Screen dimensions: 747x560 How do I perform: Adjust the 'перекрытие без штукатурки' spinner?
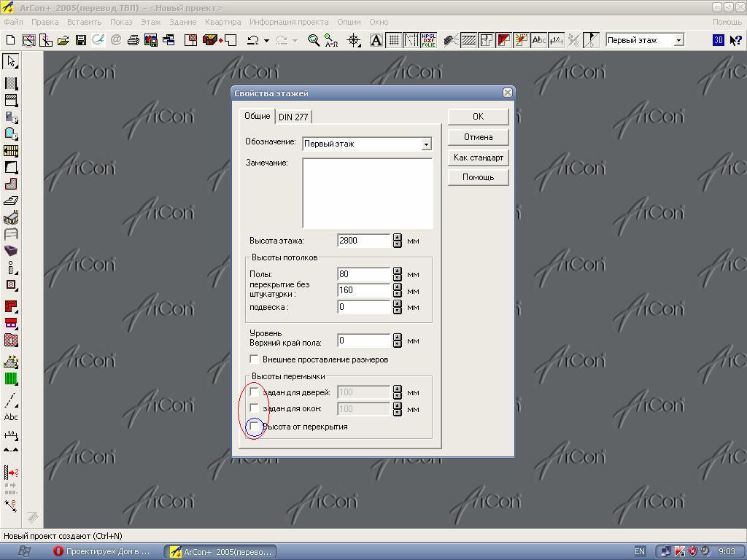398,290
